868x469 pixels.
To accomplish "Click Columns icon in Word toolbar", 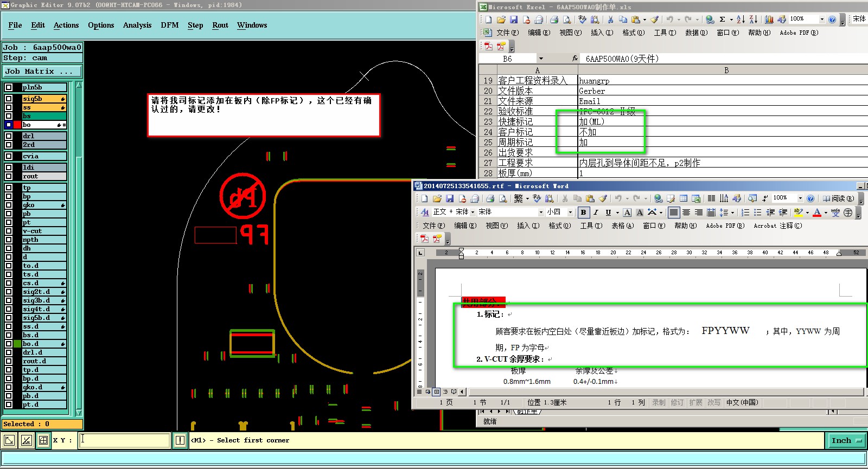I will tap(711, 198).
